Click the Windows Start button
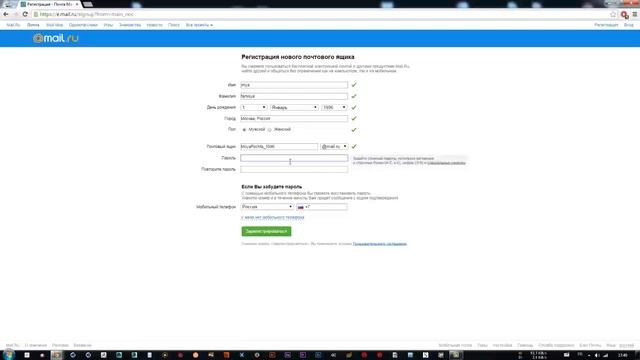 pyautogui.click(x=9, y=355)
